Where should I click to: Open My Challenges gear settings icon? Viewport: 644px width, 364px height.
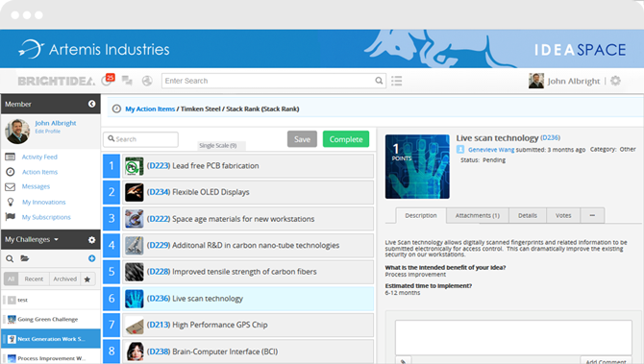(x=91, y=240)
